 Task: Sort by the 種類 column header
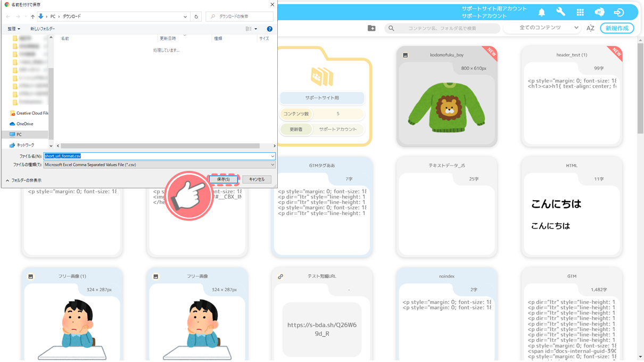pos(218,38)
